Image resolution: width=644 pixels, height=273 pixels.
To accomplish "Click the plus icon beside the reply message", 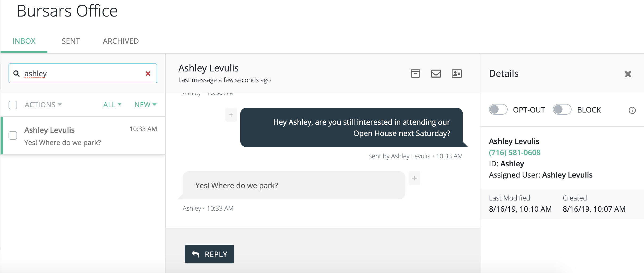I will tap(414, 178).
